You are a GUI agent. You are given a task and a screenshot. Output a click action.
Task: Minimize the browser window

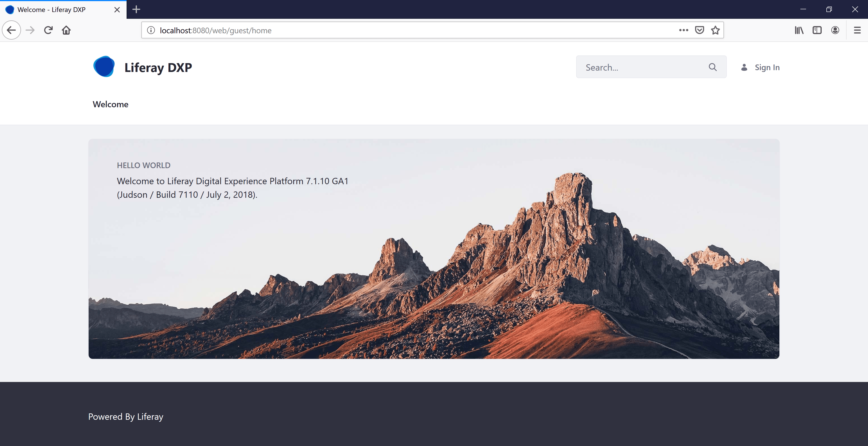click(803, 10)
